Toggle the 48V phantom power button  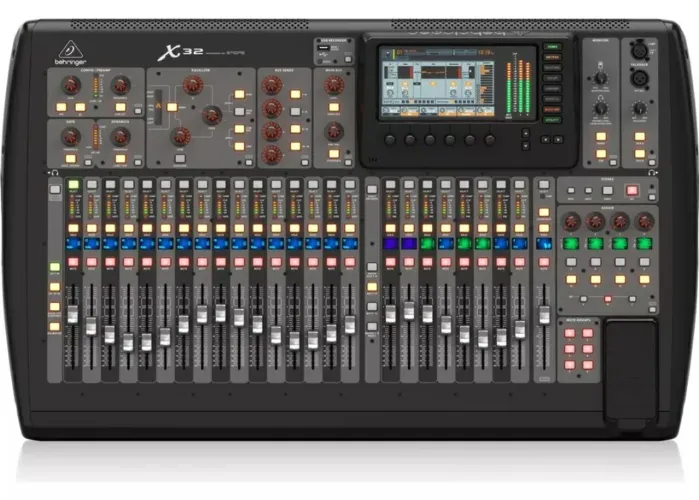[x=62, y=107]
